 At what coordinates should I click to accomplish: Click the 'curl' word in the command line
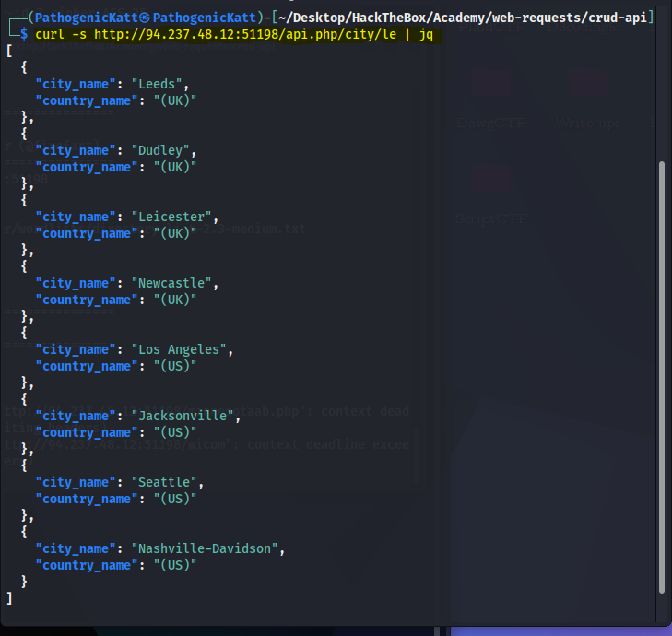(50, 34)
